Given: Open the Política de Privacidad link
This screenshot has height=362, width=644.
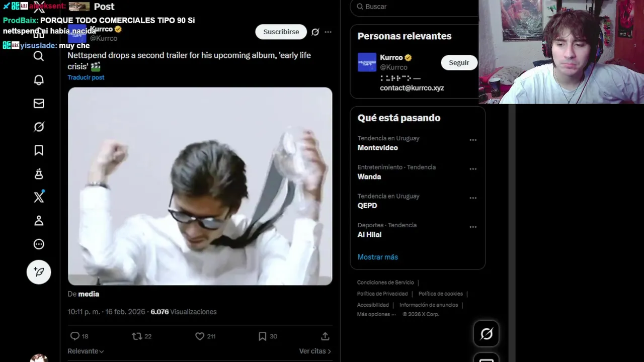Looking at the screenshot, I should click(x=382, y=294).
